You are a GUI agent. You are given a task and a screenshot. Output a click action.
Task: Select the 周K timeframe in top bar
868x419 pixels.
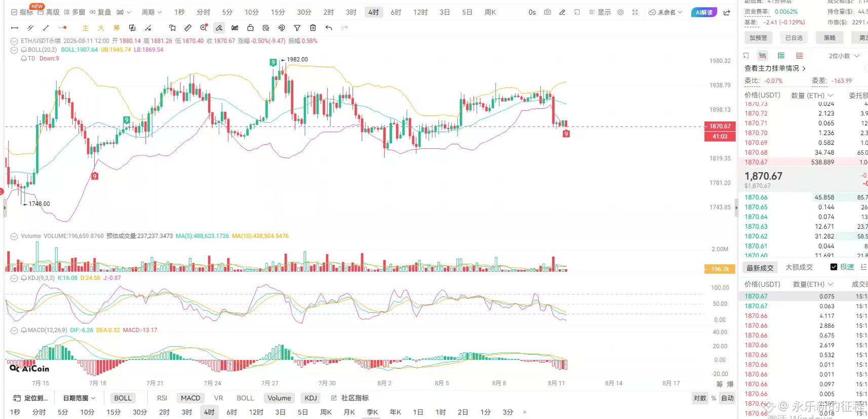point(490,12)
